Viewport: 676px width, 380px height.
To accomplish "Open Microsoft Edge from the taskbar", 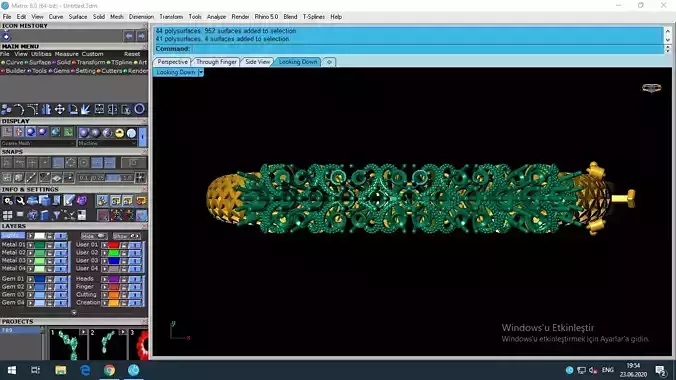I will pos(85,370).
